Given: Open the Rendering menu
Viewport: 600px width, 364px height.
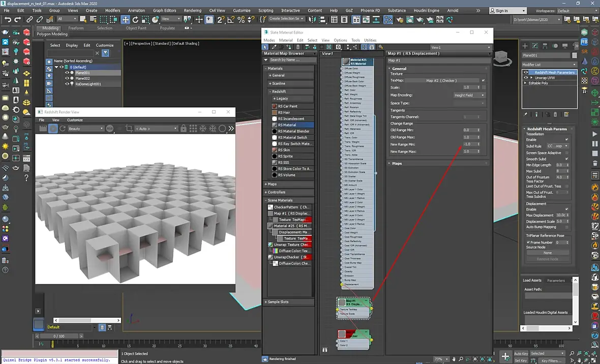Looking at the screenshot, I should pos(192,10).
